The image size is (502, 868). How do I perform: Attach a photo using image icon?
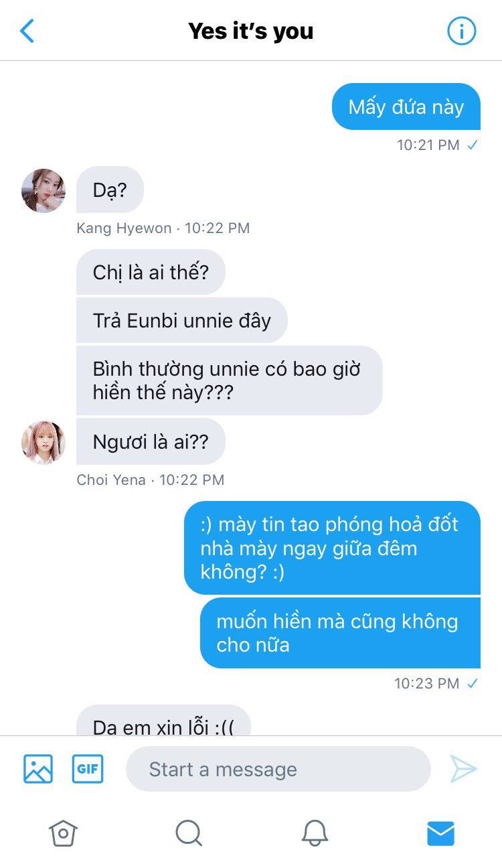38,769
